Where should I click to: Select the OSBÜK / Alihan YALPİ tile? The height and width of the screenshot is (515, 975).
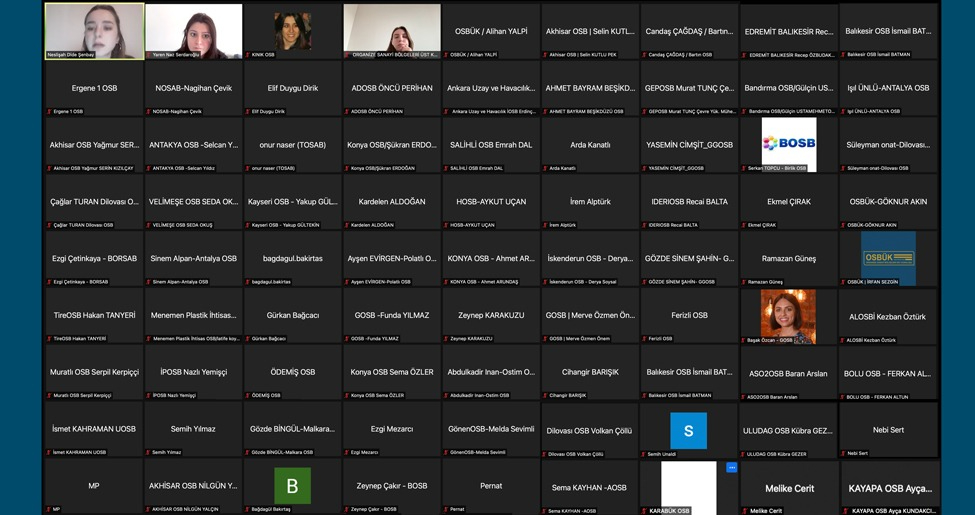point(491,31)
